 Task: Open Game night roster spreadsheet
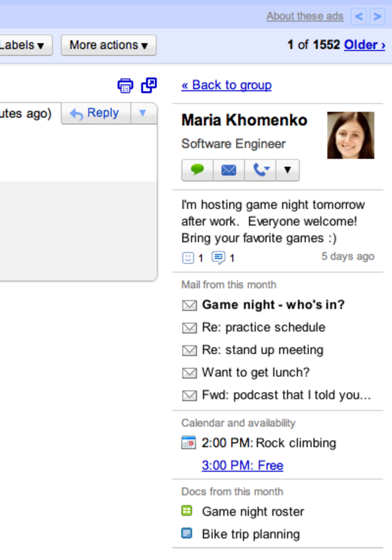click(x=252, y=511)
